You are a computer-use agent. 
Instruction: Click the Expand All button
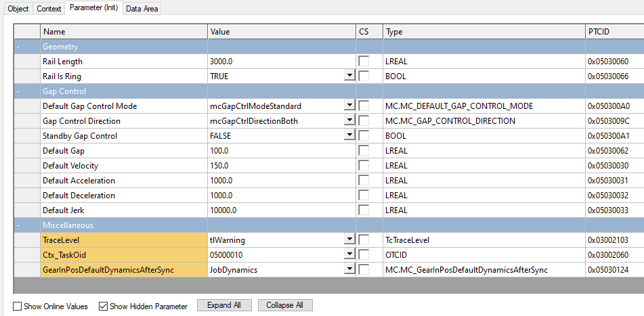click(224, 305)
